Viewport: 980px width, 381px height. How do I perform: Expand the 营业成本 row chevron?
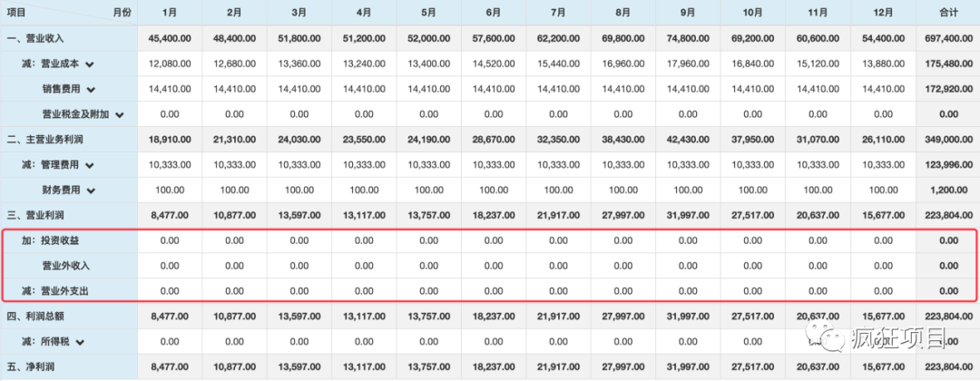click(x=90, y=64)
